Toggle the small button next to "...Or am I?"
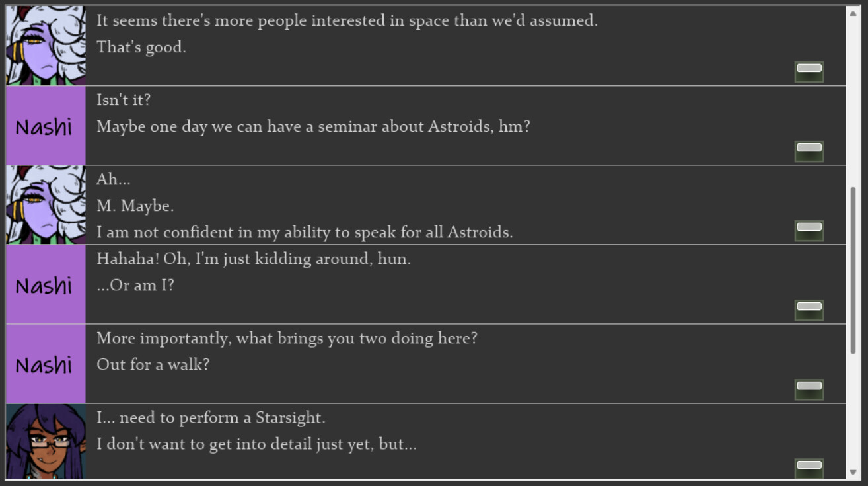This screenshot has width=868, height=486. pyautogui.click(x=809, y=309)
